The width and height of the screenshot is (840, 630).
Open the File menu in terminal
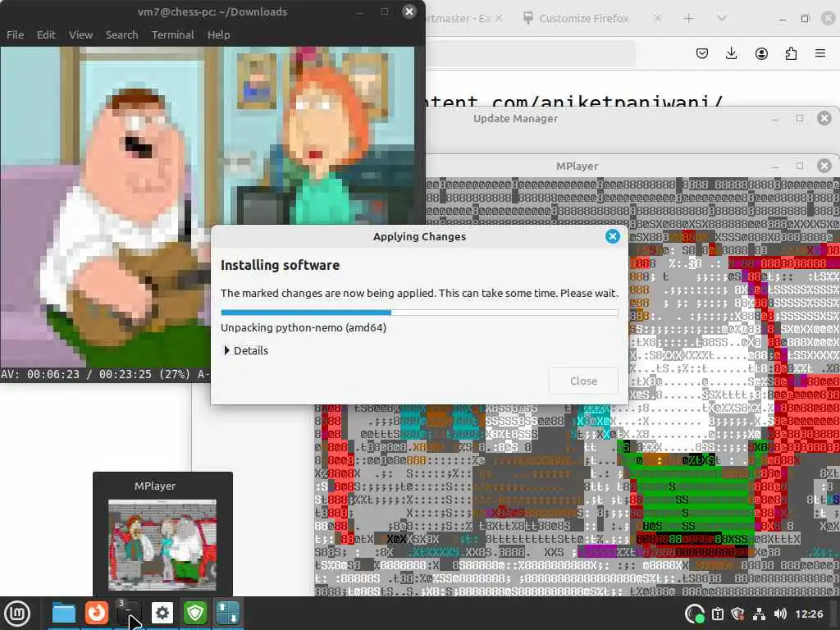15,34
